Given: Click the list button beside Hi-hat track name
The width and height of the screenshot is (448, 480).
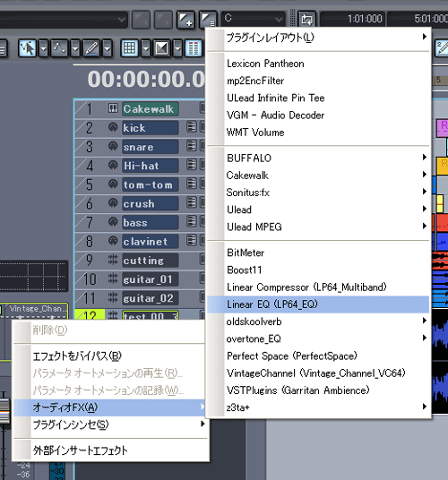Looking at the screenshot, I should (192, 165).
